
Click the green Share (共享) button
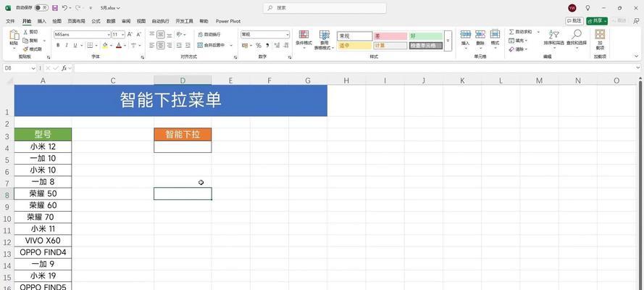point(597,20)
